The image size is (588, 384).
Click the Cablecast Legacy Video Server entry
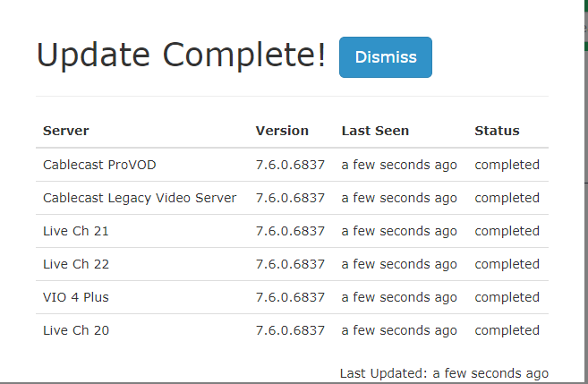tap(140, 198)
